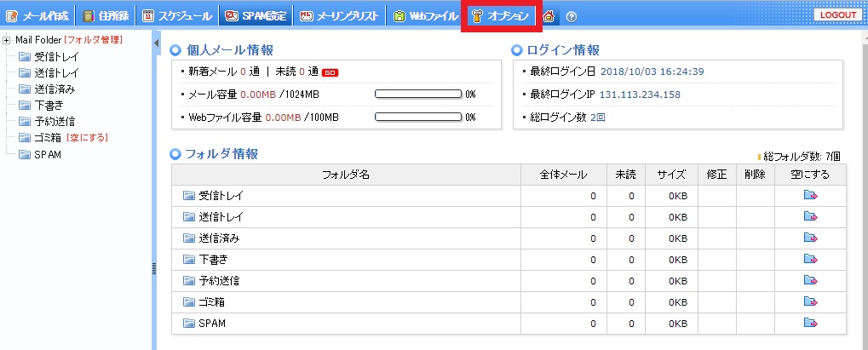This screenshot has height=350, width=868.
Task: Open help via the question mark icon
Action: pyautogui.click(x=571, y=15)
